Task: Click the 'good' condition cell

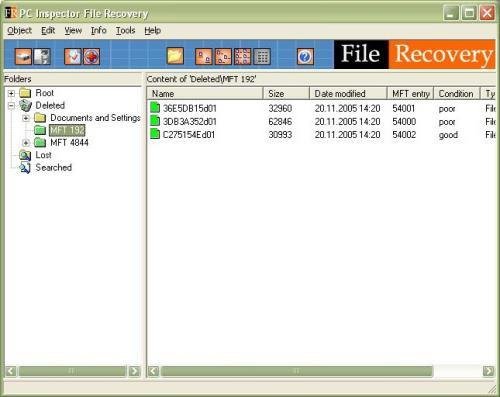Action: pyautogui.click(x=448, y=135)
